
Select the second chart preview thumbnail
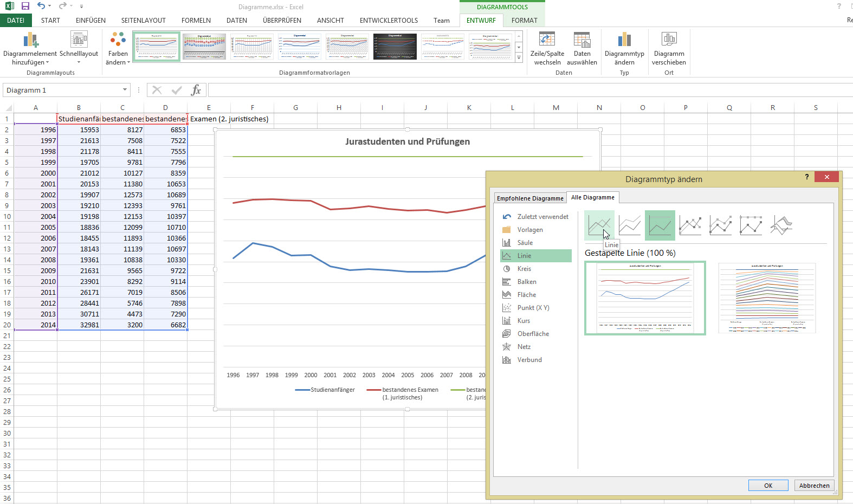(767, 298)
